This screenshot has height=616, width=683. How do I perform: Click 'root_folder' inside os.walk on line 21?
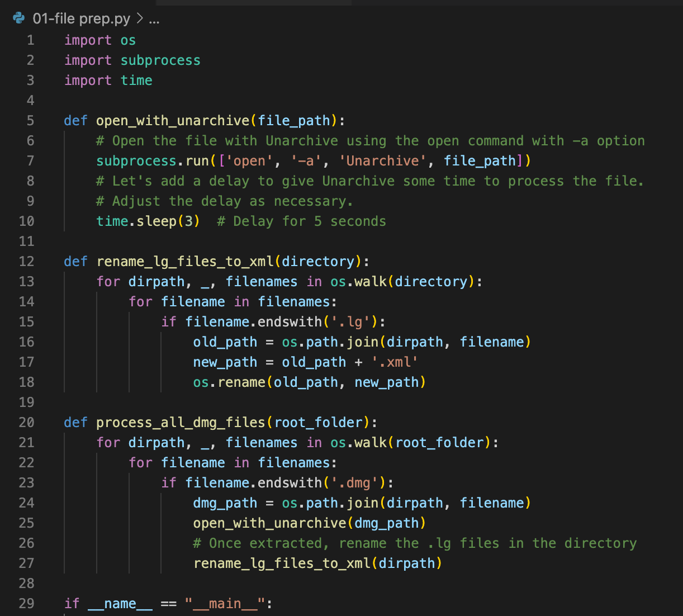pyautogui.click(x=439, y=443)
